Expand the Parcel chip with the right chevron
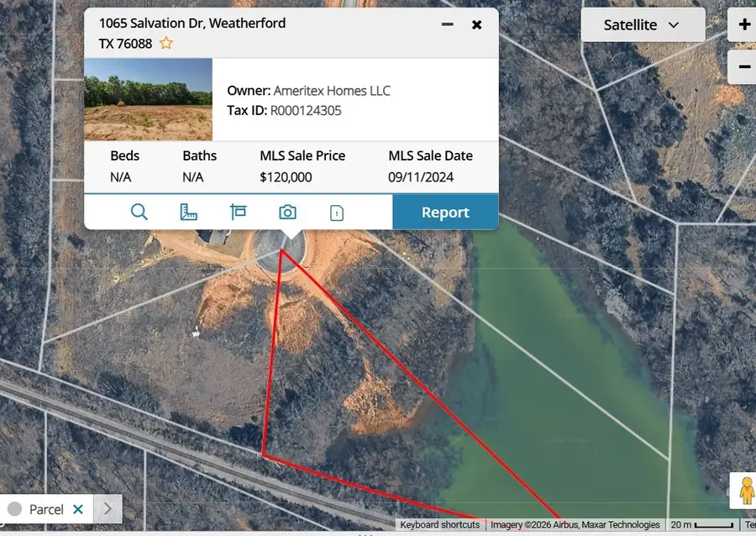The width and height of the screenshot is (756, 536). pyautogui.click(x=108, y=508)
